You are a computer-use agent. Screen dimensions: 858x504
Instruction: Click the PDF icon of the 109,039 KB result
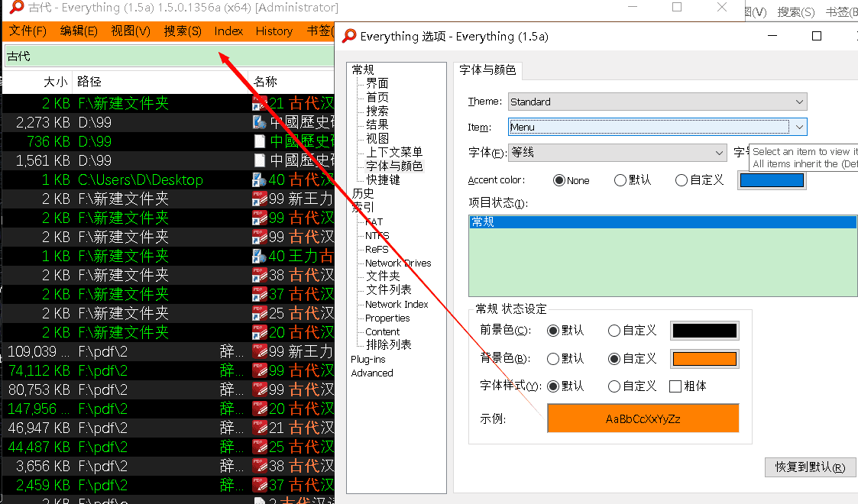pos(259,351)
